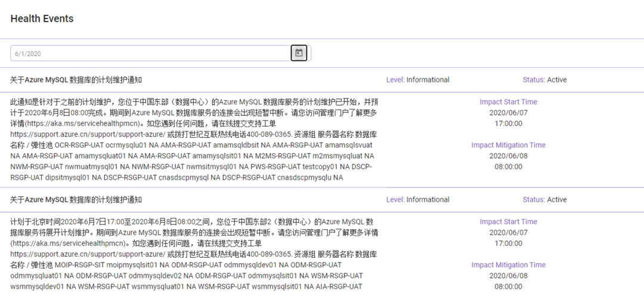Click mitigation time 08:00:00 in first event
The image size is (644, 296).
tap(509, 166)
